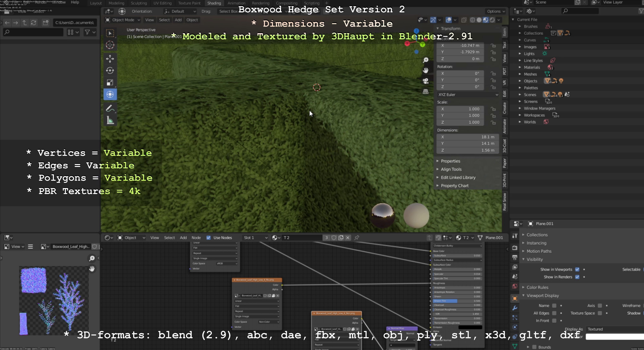Image resolution: width=644 pixels, height=350 pixels.
Task: Enable the All Edges checkbox
Action: tap(554, 313)
